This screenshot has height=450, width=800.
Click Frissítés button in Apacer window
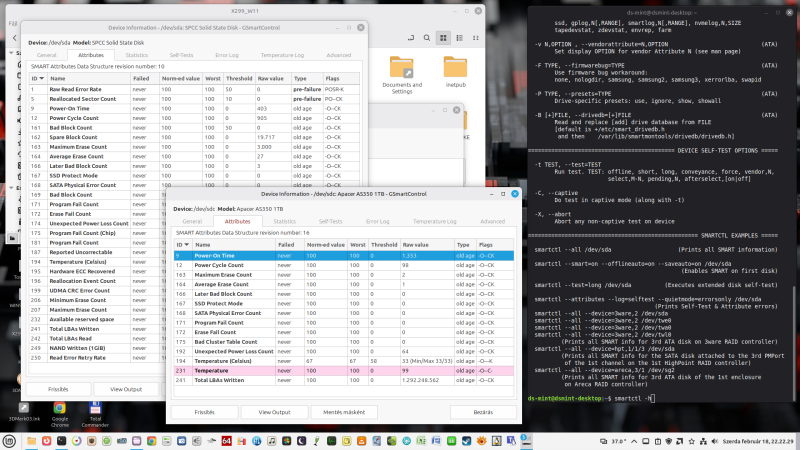(205, 412)
